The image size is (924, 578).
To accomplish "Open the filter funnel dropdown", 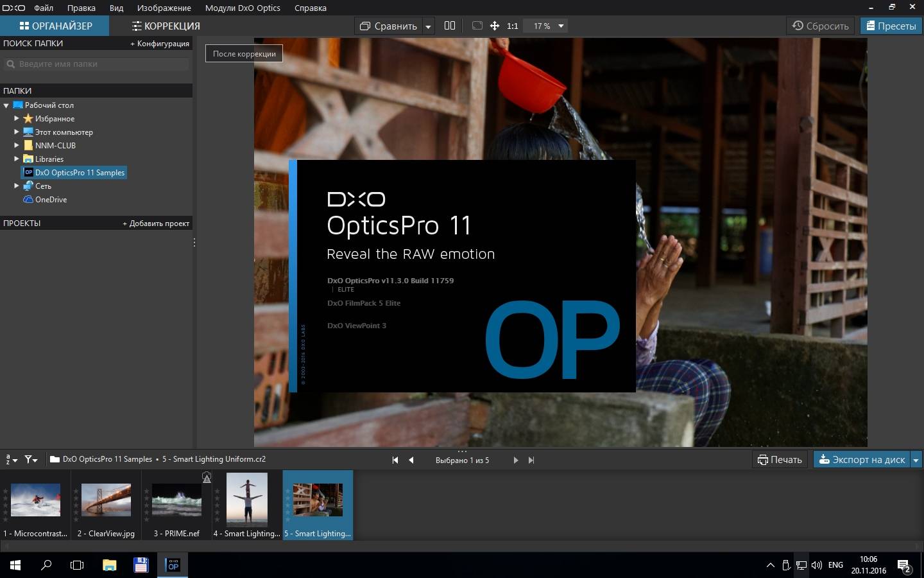I will click(x=31, y=459).
